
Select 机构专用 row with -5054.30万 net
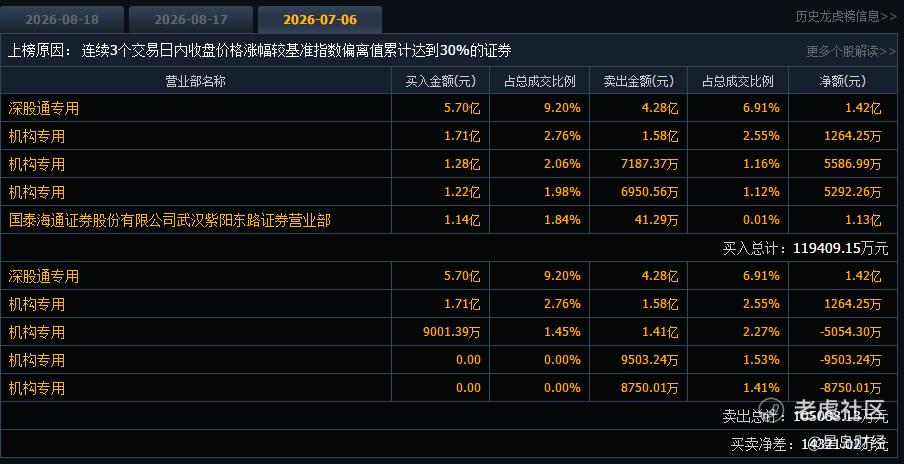point(449,332)
